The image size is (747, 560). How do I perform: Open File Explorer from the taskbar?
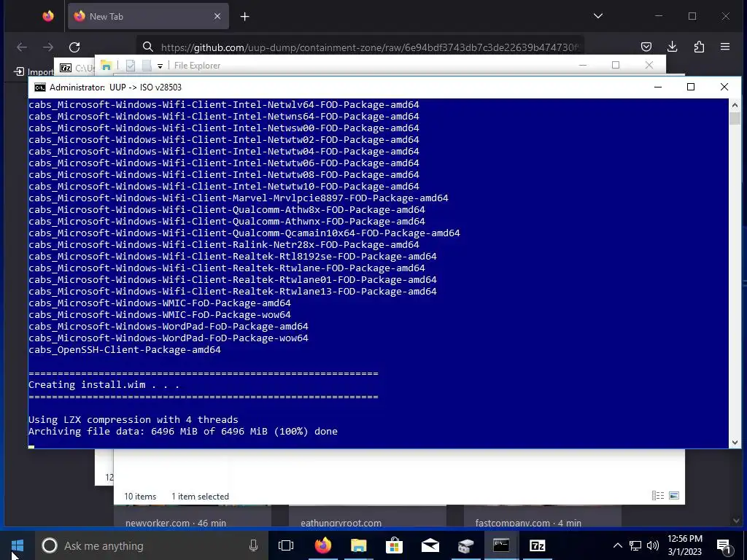click(x=359, y=545)
